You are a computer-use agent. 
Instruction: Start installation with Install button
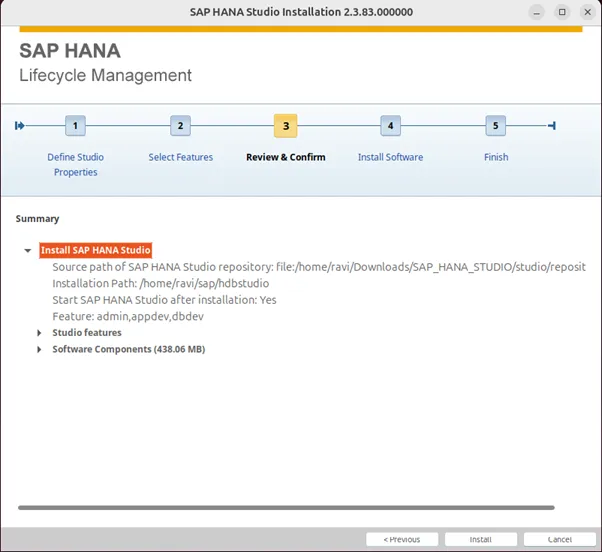pos(481,539)
